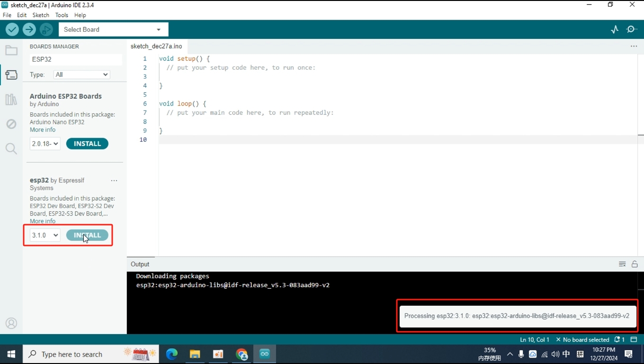Screen dimensions: 644x364
Task: Click the account profile icon
Action: pyautogui.click(x=11, y=323)
